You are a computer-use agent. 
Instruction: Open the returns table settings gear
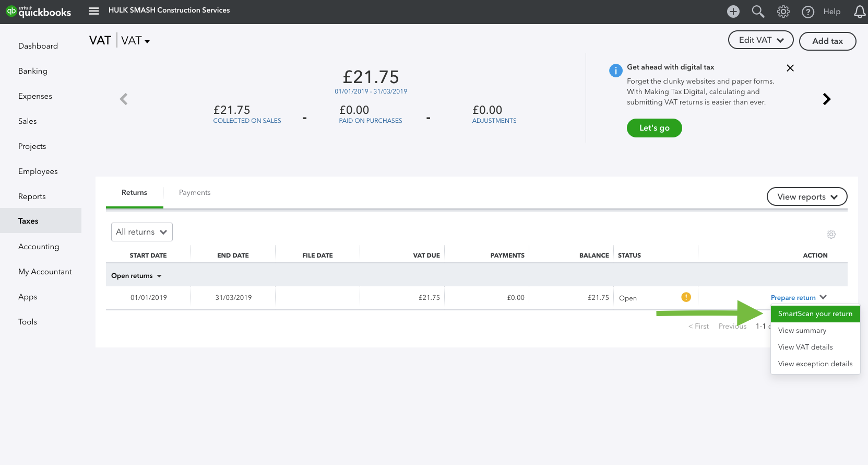coord(831,235)
